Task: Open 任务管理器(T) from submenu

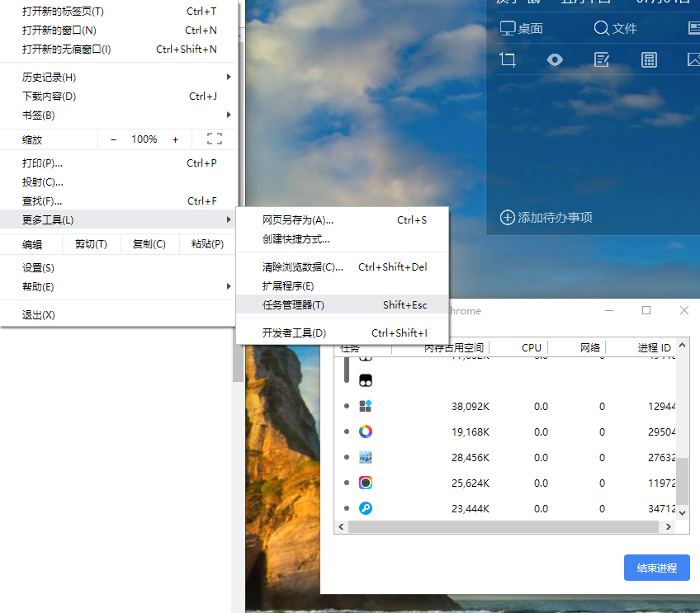Action: tap(342, 304)
